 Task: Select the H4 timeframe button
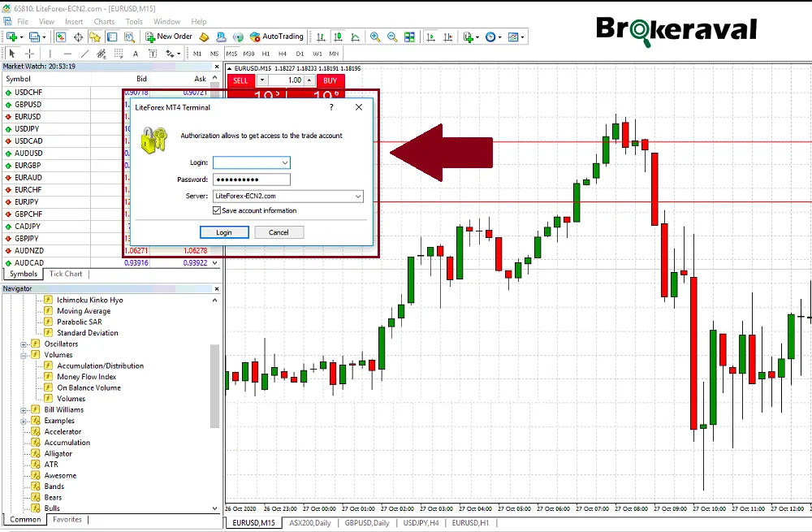pos(283,54)
